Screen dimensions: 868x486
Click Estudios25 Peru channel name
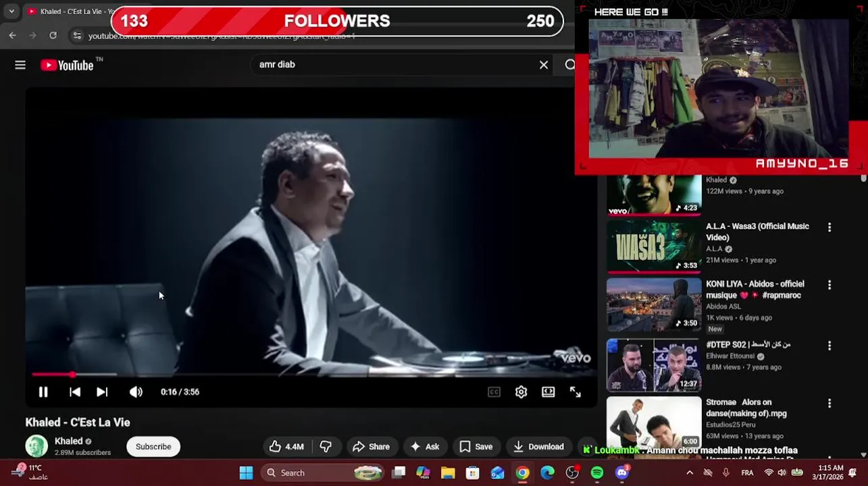[731, 425]
